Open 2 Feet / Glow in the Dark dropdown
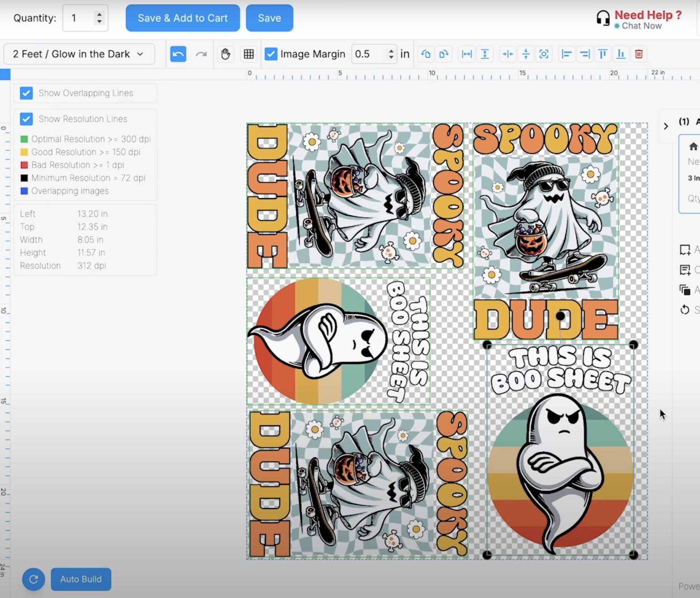Screen dimensions: 700x598 (x=79, y=54)
